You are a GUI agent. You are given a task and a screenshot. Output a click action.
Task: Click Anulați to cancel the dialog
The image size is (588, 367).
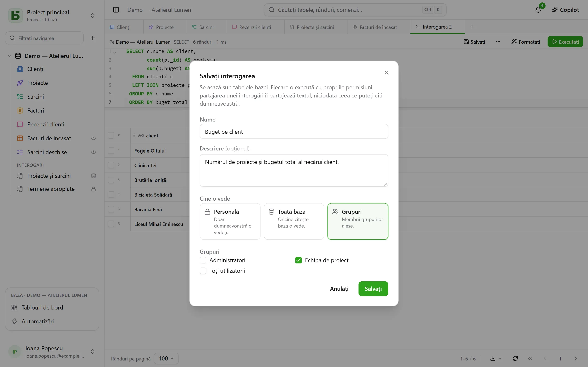[339, 289]
